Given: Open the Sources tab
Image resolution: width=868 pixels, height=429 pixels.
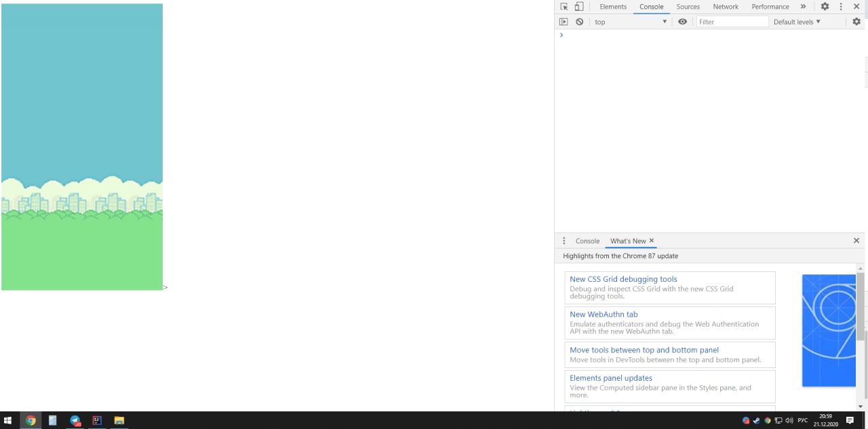Looking at the screenshot, I should tap(688, 7).
